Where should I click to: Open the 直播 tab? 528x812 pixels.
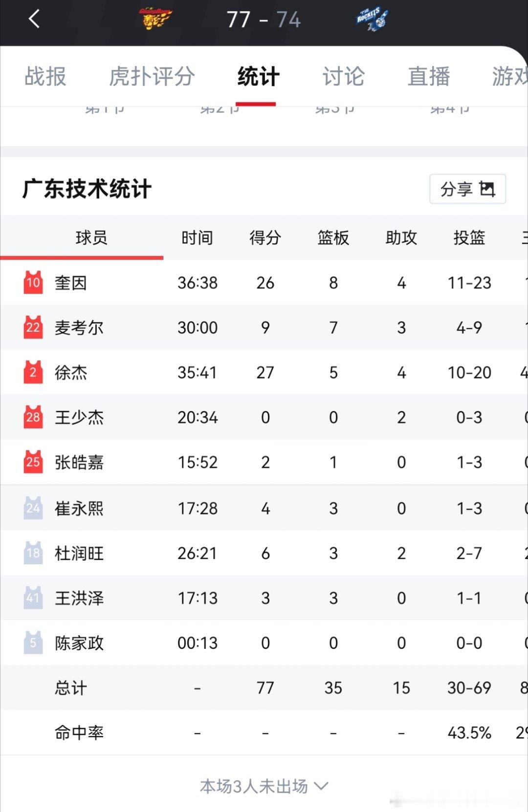point(428,77)
